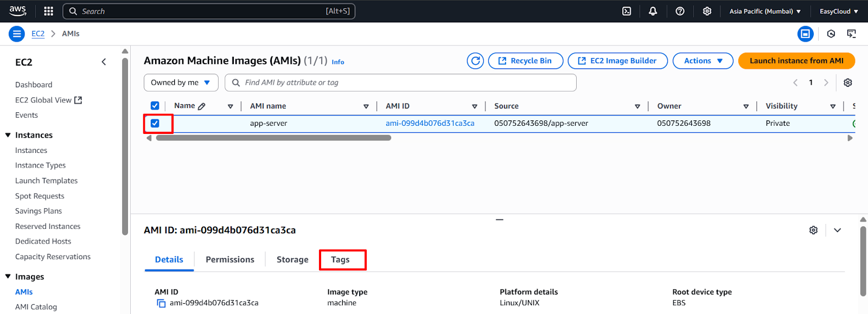Open the notifications bell
Screen dimensions: 868x314
pos(653,11)
